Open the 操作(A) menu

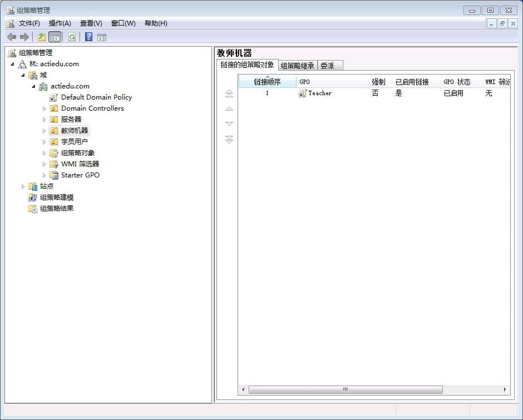pos(60,23)
